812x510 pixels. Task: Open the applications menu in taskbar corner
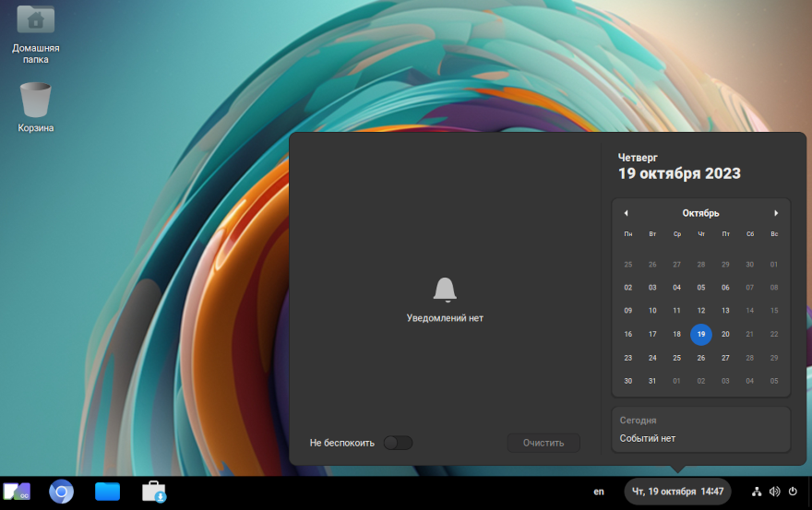[x=17, y=492]
